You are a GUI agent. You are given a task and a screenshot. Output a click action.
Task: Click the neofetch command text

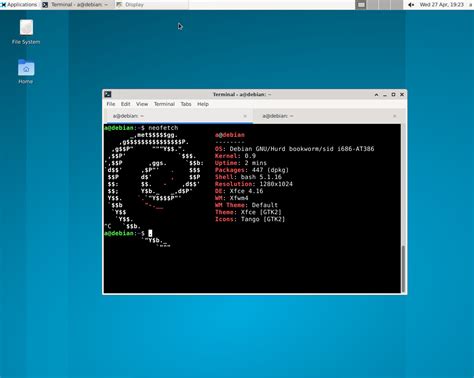coord(163,128)
